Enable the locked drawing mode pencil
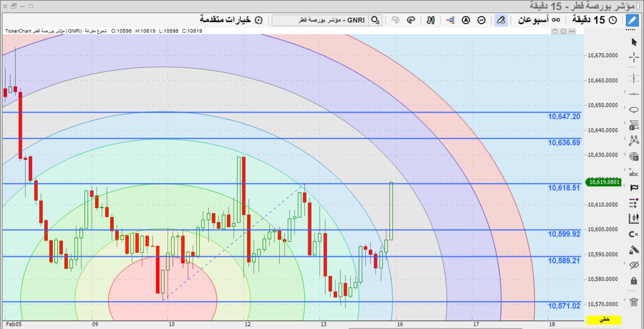The width and height of the screenshot is (644, 329). 634,250
